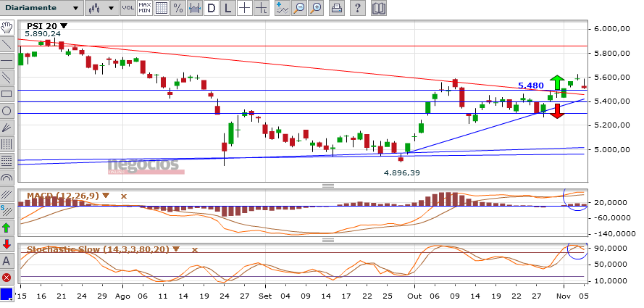Viewport: 644px width, 308px height.
Task: Toggle MAX MIN price labels
Action: [x=144, y=8]
